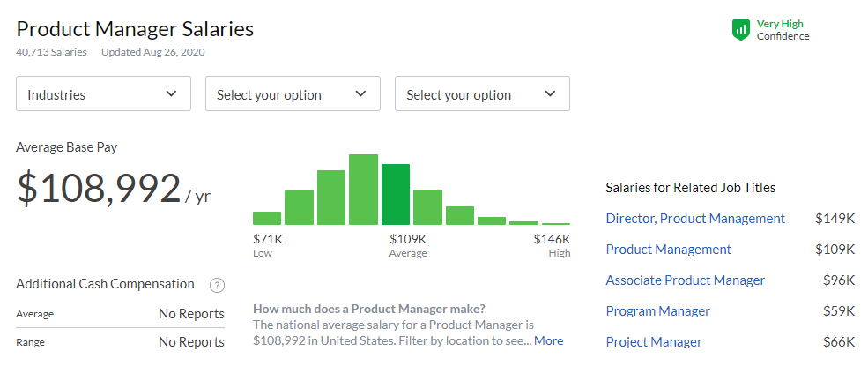Select the Associate Product Manager link

click(x=686, y=280)
